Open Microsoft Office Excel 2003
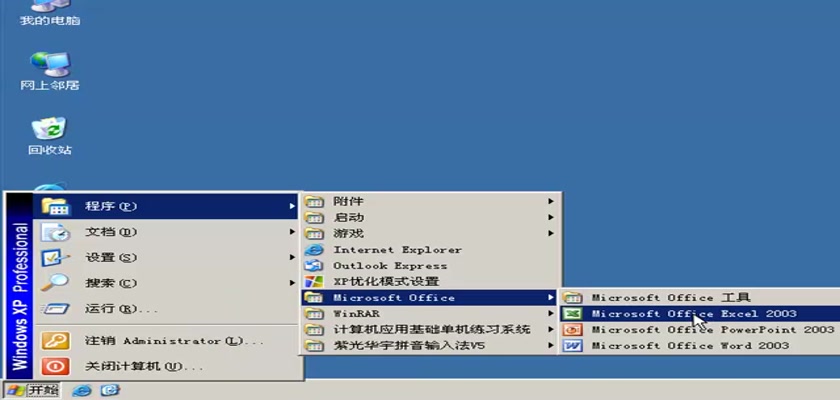The image size is (840, 400). pyautogui.click(x=700, y=314)
